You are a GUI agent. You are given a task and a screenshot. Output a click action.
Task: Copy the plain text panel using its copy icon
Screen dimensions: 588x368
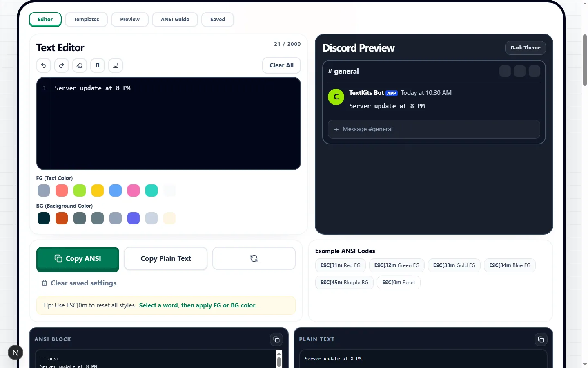pyautogui.click(x=541, y=339)
